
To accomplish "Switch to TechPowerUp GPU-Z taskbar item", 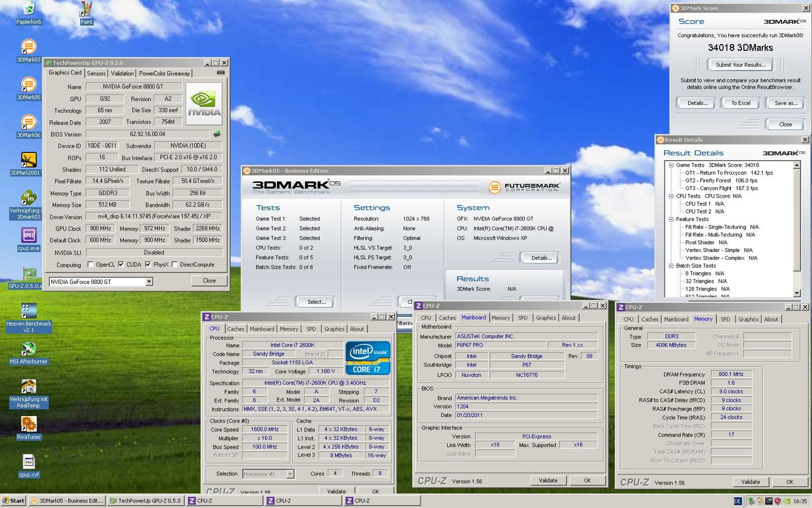I will pos(146,501).
